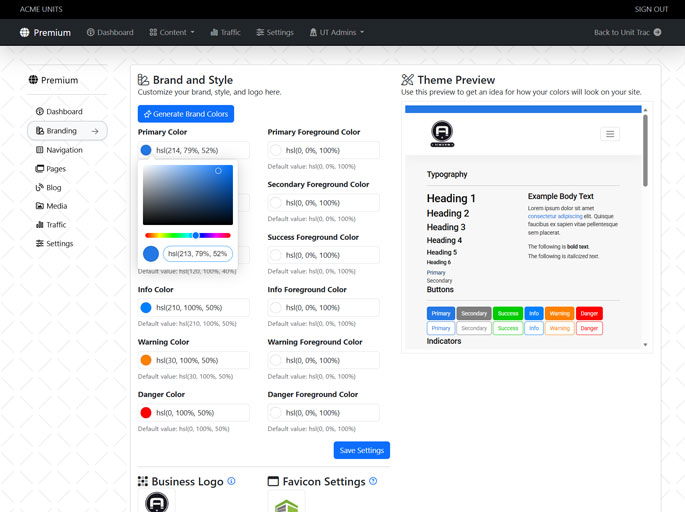Click the Back to Unit Trac arrow icon
Viewport: 685px width, 512px height.
657,32
